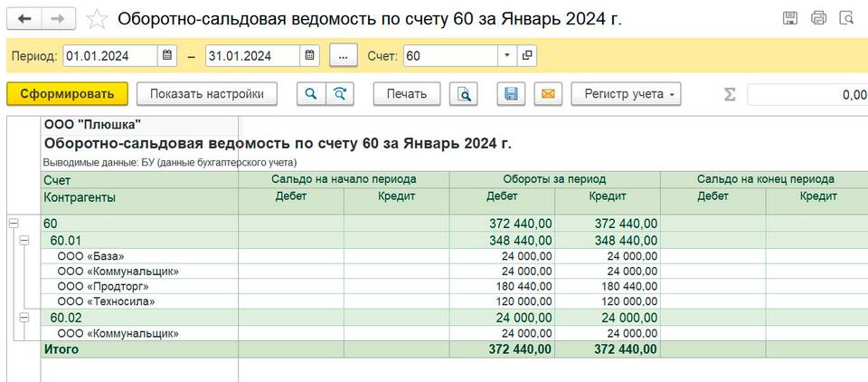Click Сальдо на конец периода header
868x382 pixels.
(766, 179)
